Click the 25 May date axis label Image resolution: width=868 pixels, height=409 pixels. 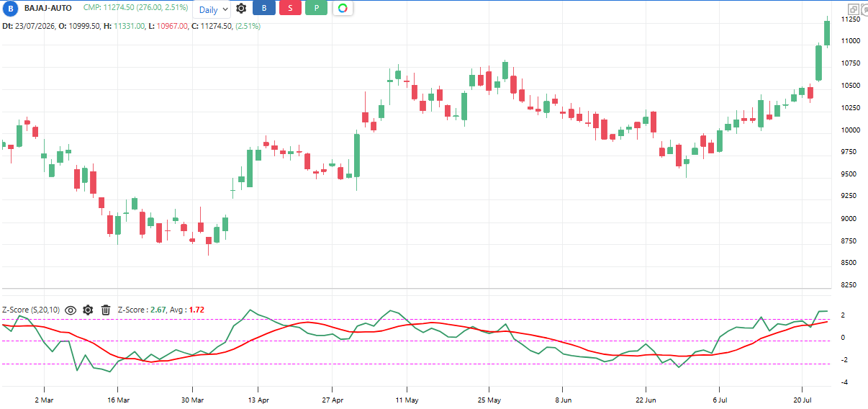(489, 399)
